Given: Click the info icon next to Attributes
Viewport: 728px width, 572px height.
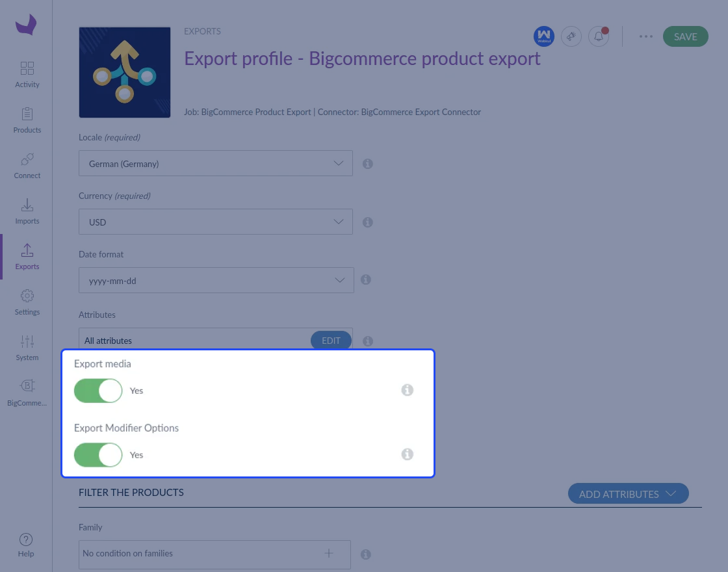Looking at the screenshot, I should point(368,341).
